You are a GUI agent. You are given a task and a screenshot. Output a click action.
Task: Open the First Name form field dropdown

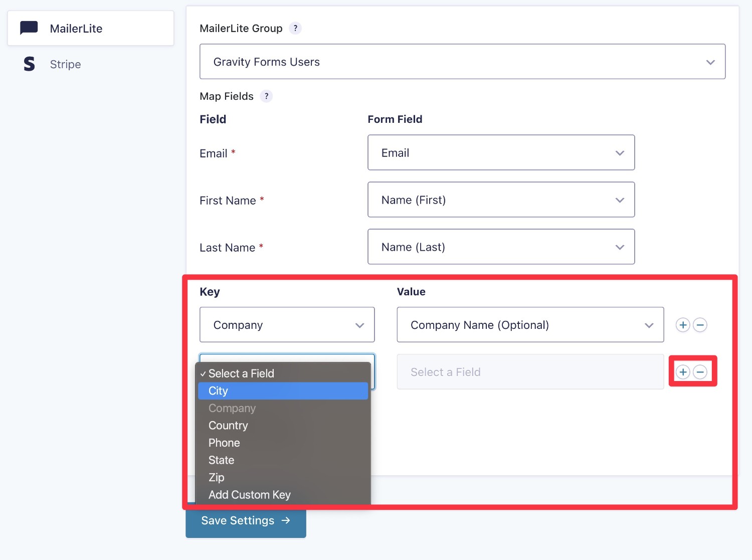(x=501, y=200)
